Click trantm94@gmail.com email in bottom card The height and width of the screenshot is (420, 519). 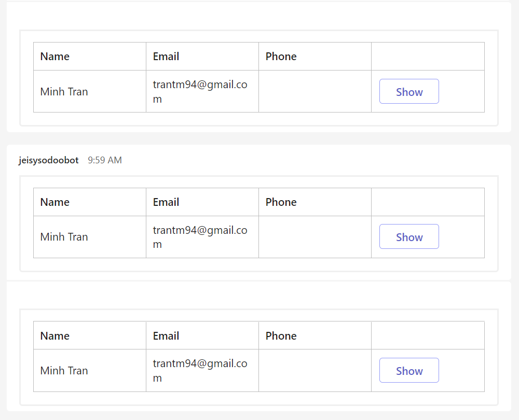pyautogui.click(x=200, y=371)
